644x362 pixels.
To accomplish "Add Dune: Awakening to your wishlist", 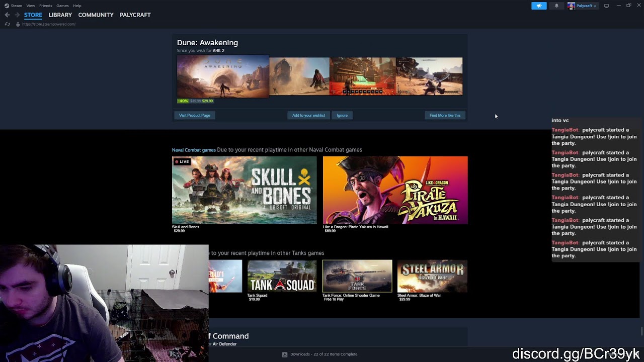I will click(308, 115).
